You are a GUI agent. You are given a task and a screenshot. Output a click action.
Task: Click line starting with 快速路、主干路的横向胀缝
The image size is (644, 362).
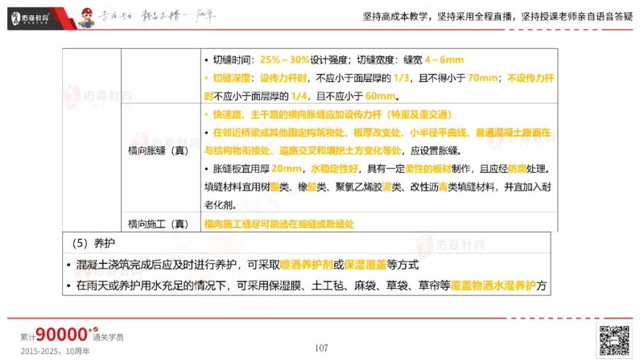pyautogui.click(x=328, y=114)
